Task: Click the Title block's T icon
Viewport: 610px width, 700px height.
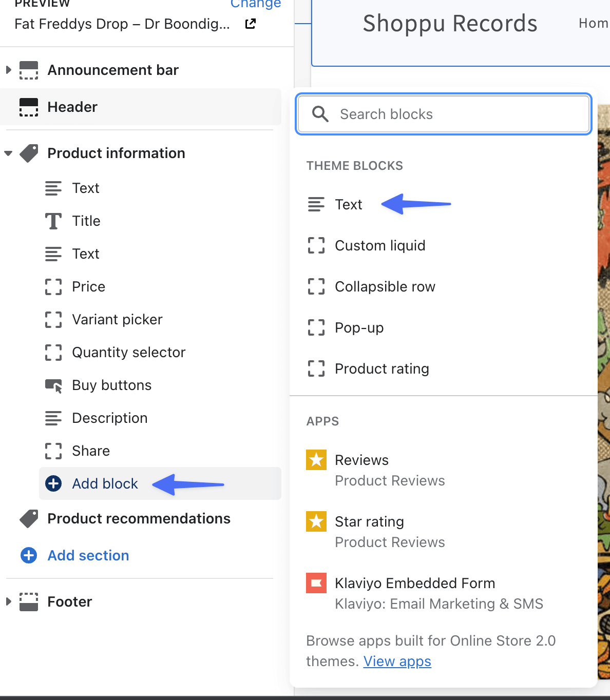Action: (x=53, y=221)
